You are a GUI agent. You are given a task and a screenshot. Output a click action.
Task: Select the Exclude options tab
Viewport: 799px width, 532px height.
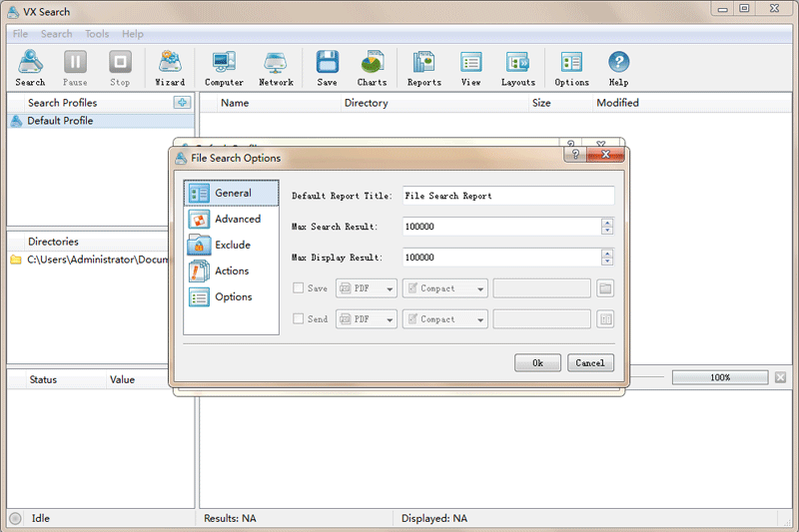tap(232, 245)
